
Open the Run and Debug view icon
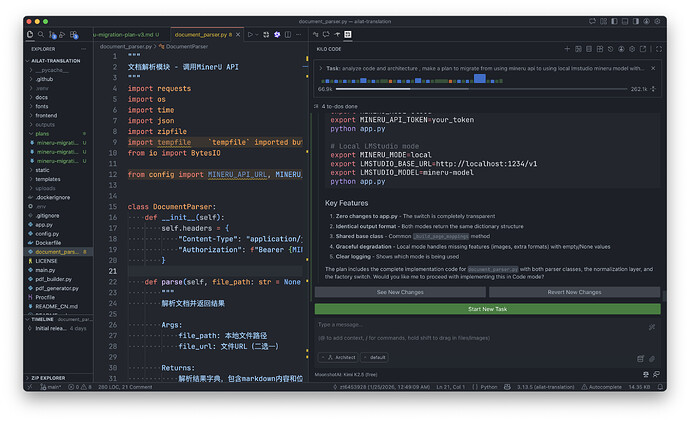(62, 34)
